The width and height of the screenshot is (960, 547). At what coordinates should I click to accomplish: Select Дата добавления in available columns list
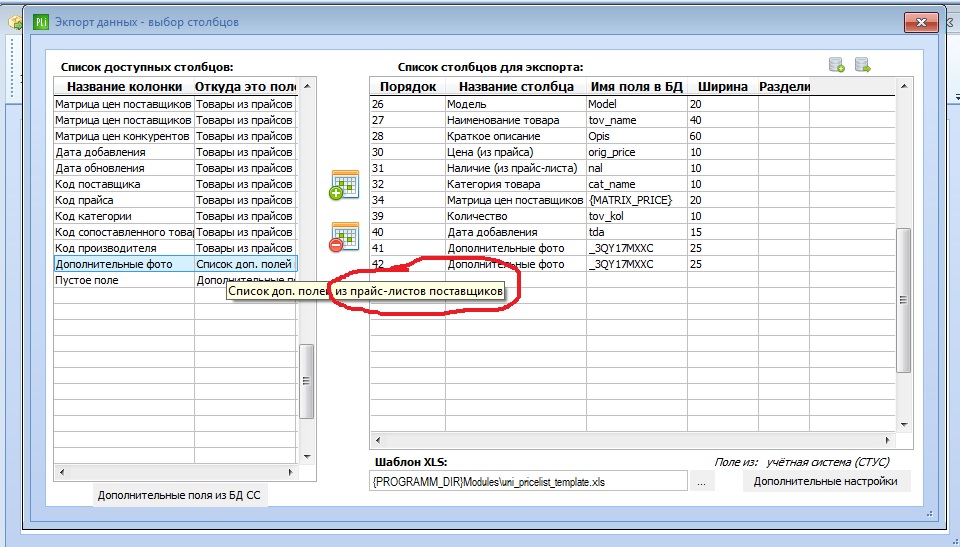pyautogui.click(x=176, y=152)
